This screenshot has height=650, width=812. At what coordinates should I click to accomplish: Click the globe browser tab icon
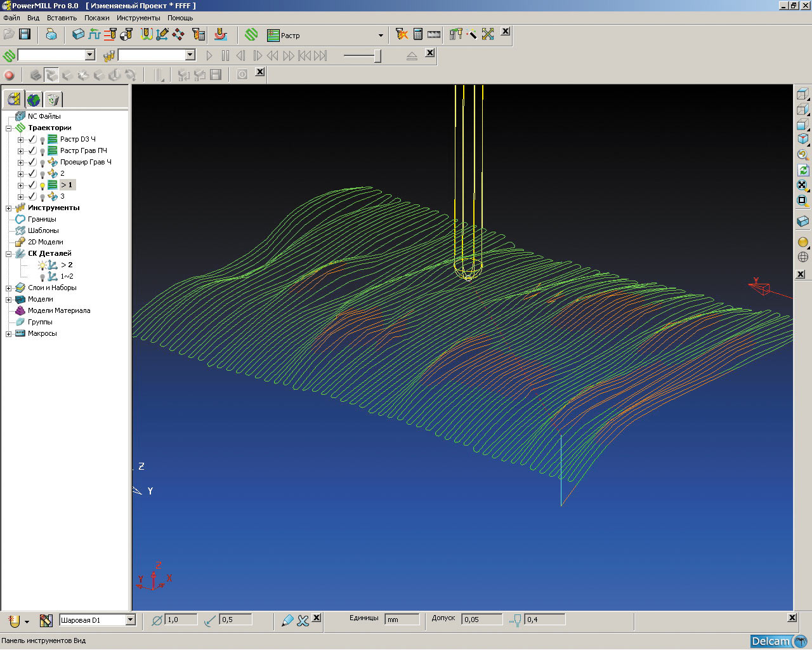34,99
